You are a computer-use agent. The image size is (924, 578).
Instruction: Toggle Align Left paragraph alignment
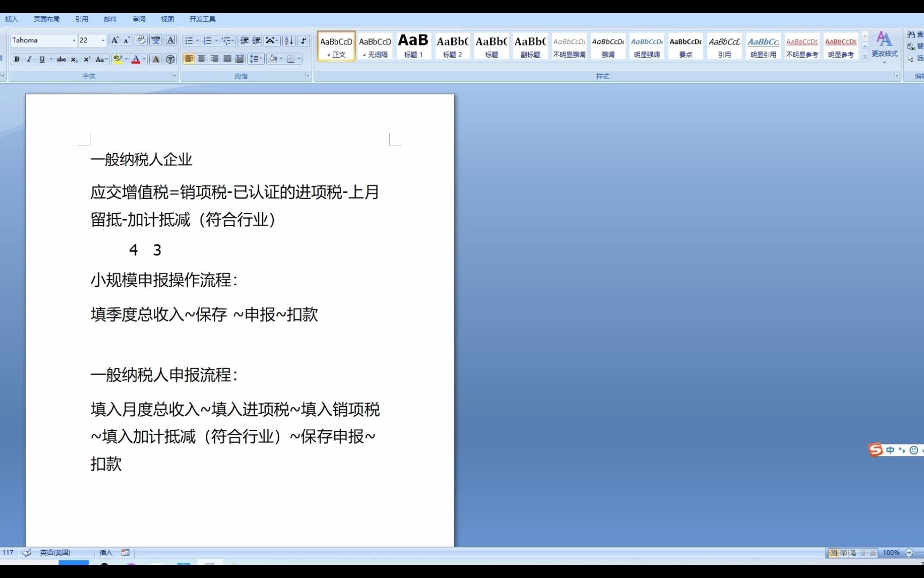(x=189, y=59)
